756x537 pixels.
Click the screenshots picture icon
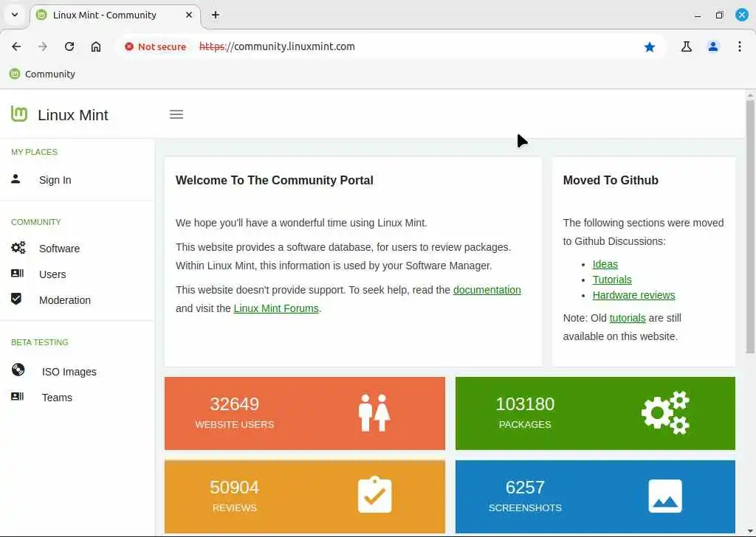[x=665, y=496]
